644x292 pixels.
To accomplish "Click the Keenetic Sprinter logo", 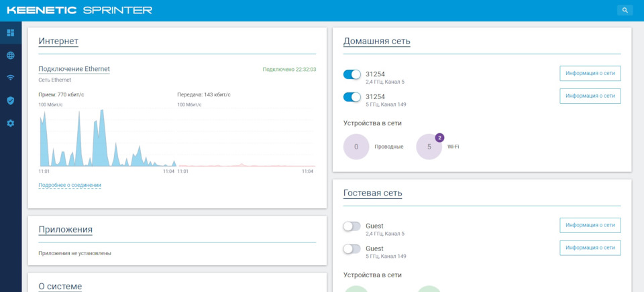I will pos(80,10).
